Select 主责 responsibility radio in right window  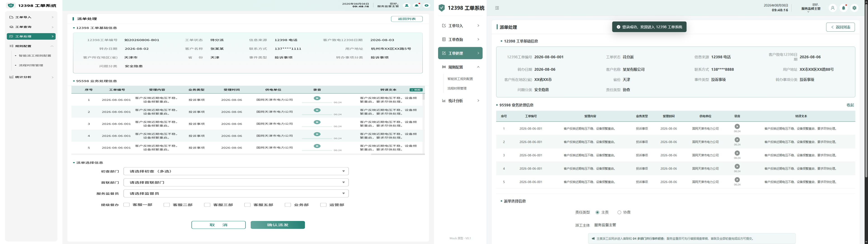pyautogui.click(x=597, y=212)
